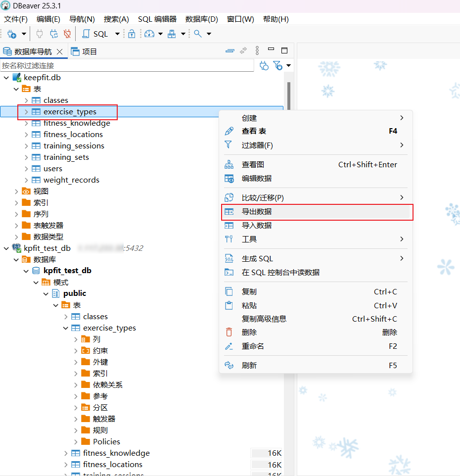Collapse the keepfit.db connection node
460x476 pixels.
point(6,78)
